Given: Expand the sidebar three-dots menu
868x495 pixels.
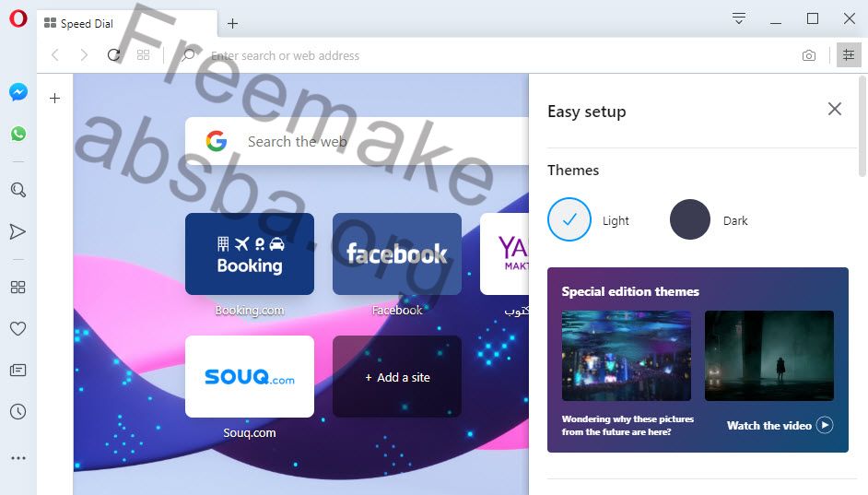Looking at the screenshot, I should [18, 458].
